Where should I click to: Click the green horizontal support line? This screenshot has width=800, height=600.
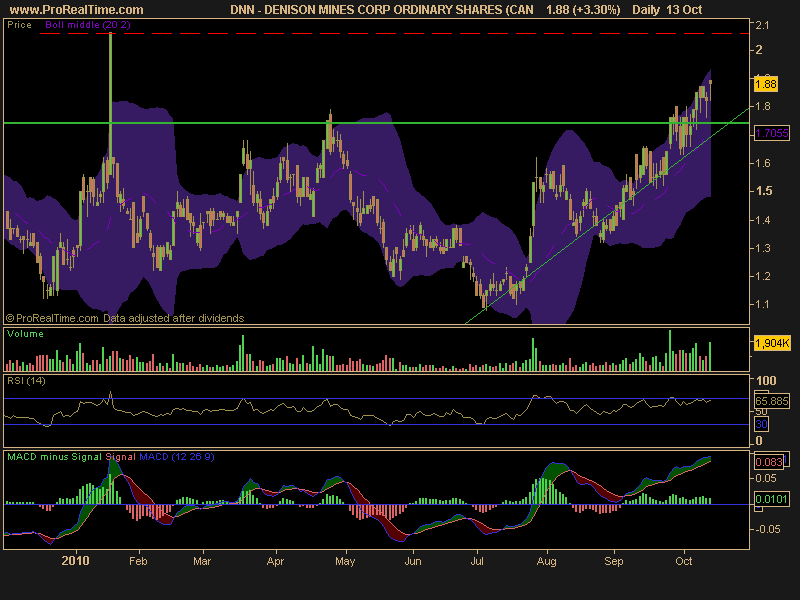pyautogui.click(x=377, y=123)
